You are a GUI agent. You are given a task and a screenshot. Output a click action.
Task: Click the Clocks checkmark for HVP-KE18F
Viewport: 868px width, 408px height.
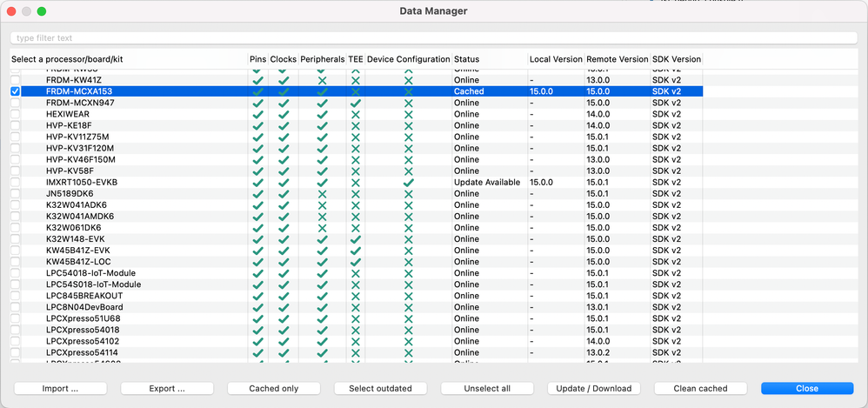(284, 125)
